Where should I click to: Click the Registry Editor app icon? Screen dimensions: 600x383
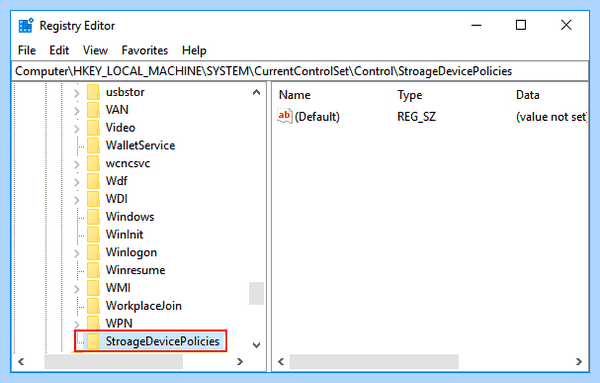tap(26, 26)
